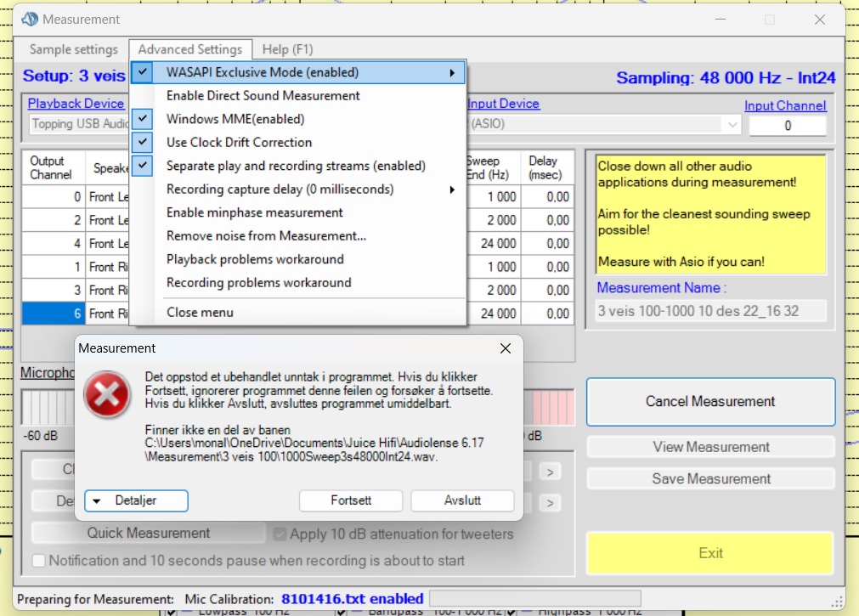Screen dimensions: 859x616
Task: Open the Help (F1) menu
Action: coord(289,49)
